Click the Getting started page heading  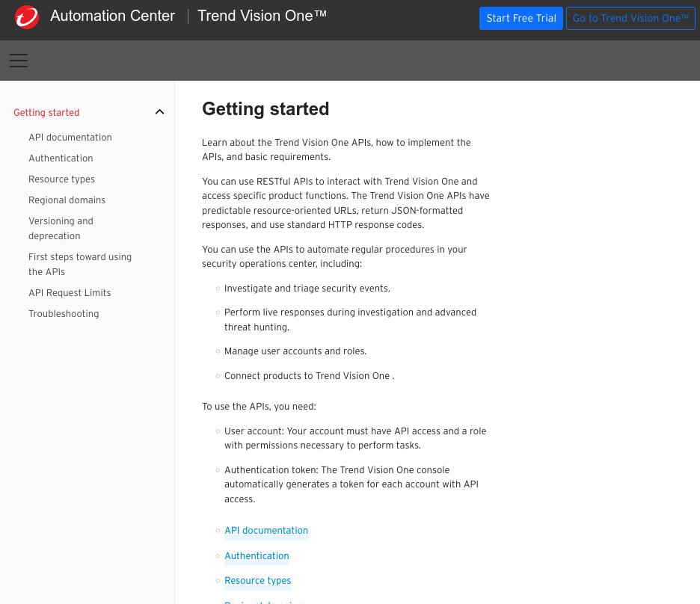point(265,109)
